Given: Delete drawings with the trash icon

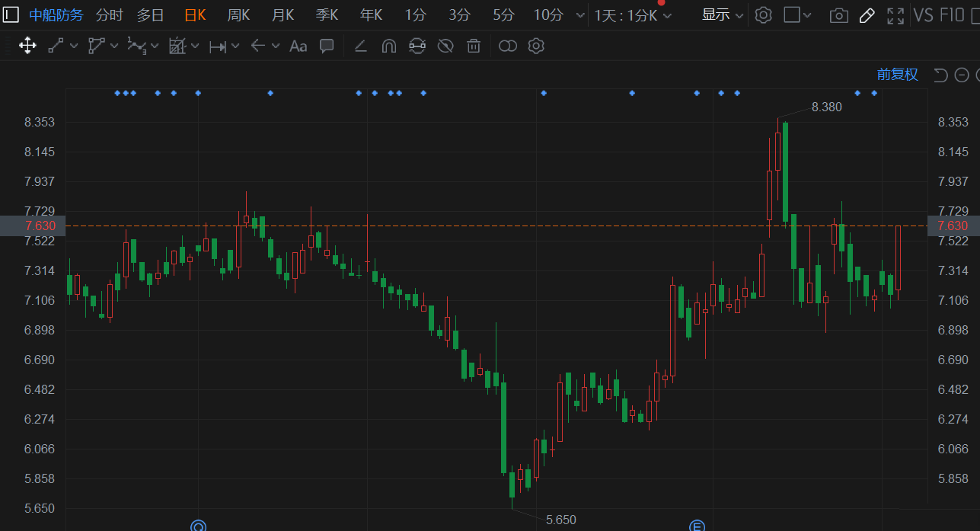Looking at the screenshot, I should (x=474, y=46).
